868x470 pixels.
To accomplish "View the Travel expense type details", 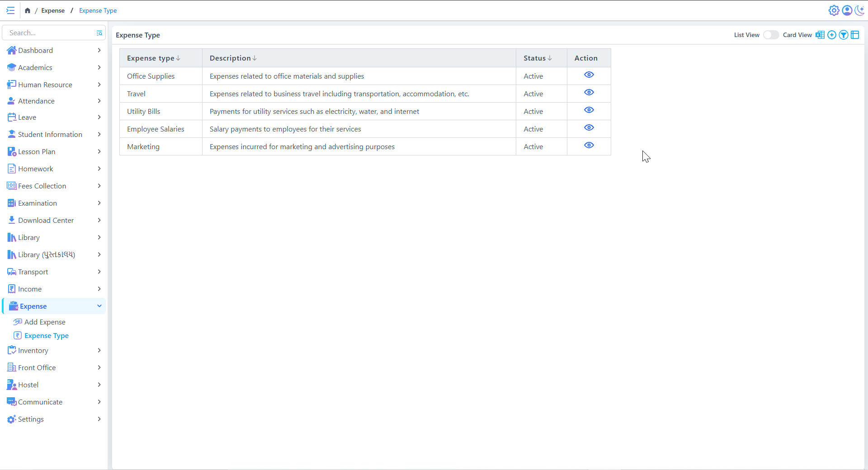I will click(x=589, y=93).
